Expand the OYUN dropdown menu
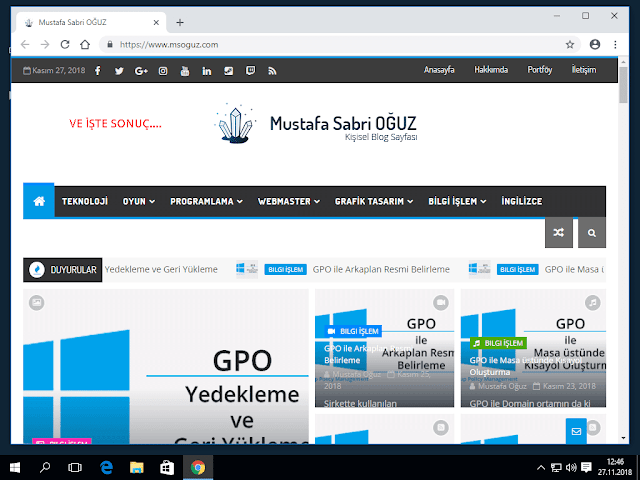The image size is (640, 480). 139,201
